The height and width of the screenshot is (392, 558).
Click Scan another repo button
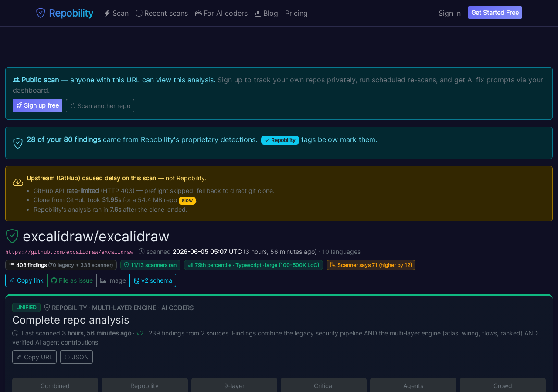click(x=100, y=105)
